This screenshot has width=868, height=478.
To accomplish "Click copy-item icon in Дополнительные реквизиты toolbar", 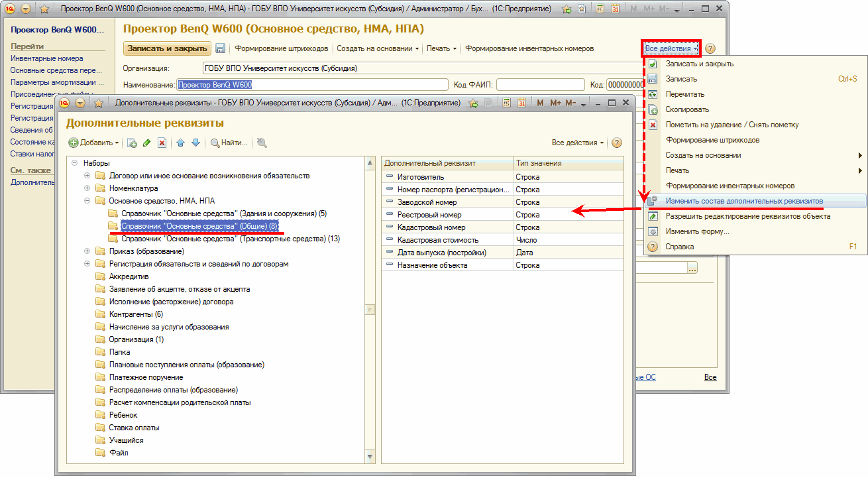I will click(133, 143).
